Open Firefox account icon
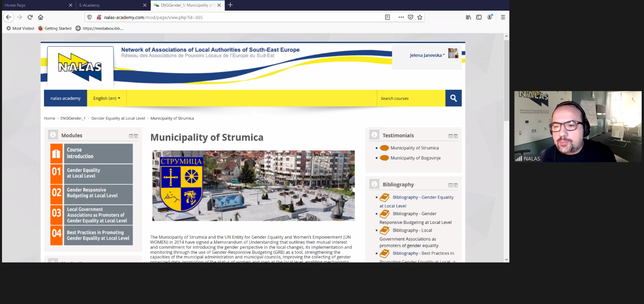This screenshot has height=304, width=644. tap(490, 17)
